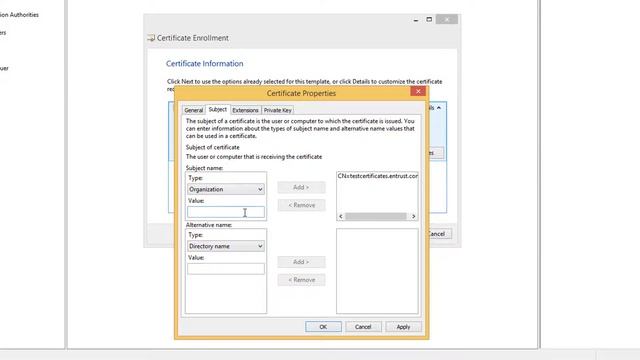The width and height of the screenshot is (640, 360).
Task: Click the Alternative name Value input field
Action: pyautogui.click(x=226, y=269)
